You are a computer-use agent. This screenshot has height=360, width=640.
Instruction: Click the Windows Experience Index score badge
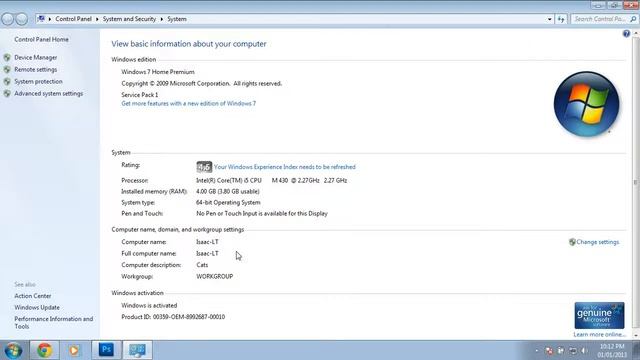click(x=204, y=167)
